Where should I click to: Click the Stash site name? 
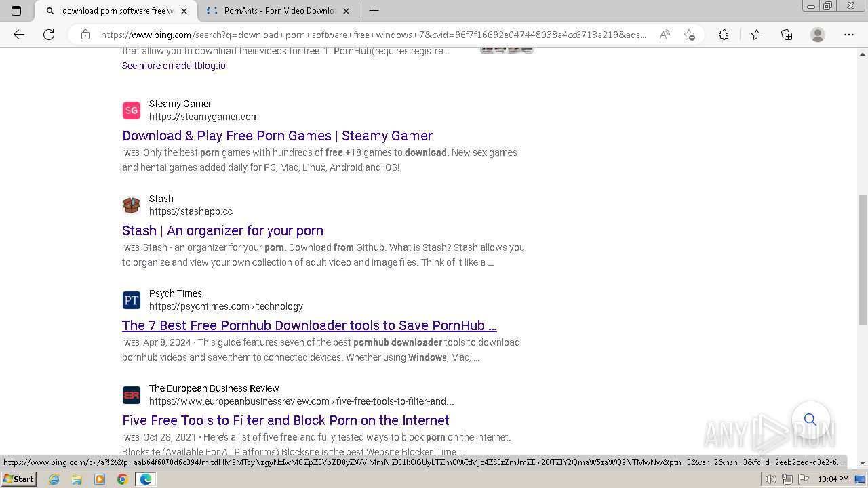(161, 199)
